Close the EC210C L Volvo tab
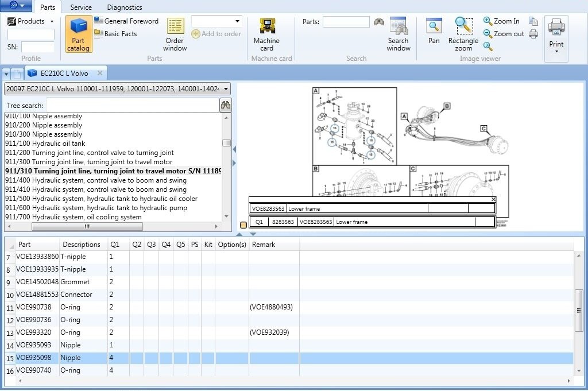 [x=100, y=73]
